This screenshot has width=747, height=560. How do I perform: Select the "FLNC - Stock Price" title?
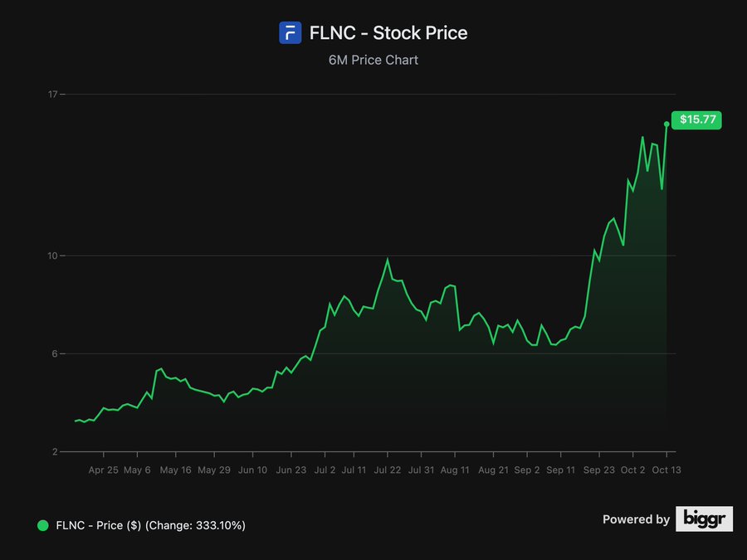(x=388, y=33)
